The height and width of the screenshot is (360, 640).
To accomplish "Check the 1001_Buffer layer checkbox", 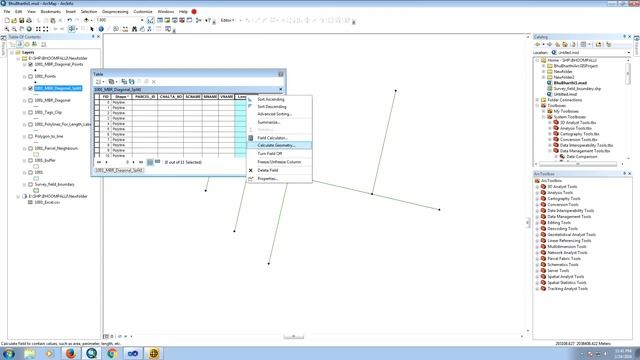I will tap(30, 160).
